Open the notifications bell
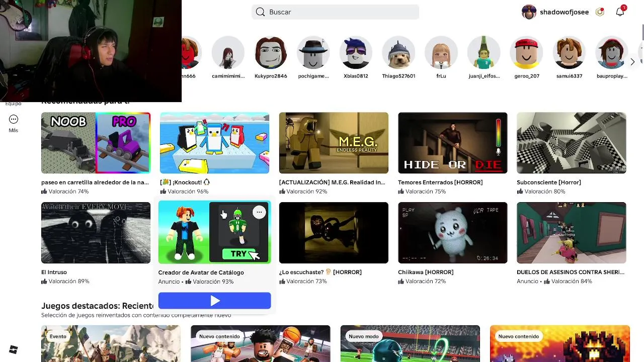The width and height of the screenshot is (644, 362). (620, 12)
